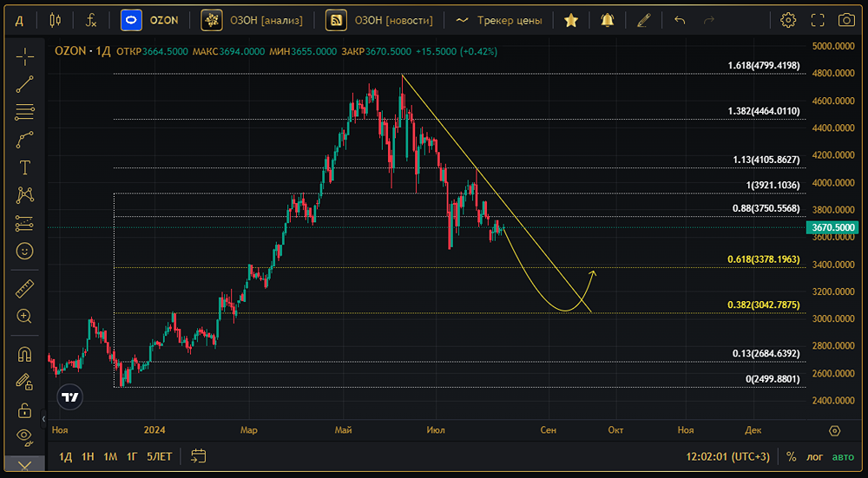Create an alert with bell icon
The height and width of the screenshot is (478, 868).
(608, 21)
